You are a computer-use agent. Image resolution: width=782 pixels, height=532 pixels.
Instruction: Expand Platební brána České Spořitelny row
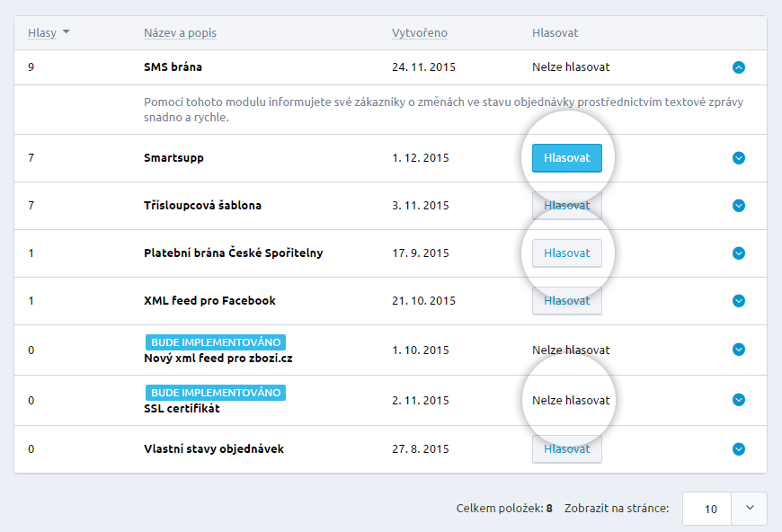tap(739, 253)
